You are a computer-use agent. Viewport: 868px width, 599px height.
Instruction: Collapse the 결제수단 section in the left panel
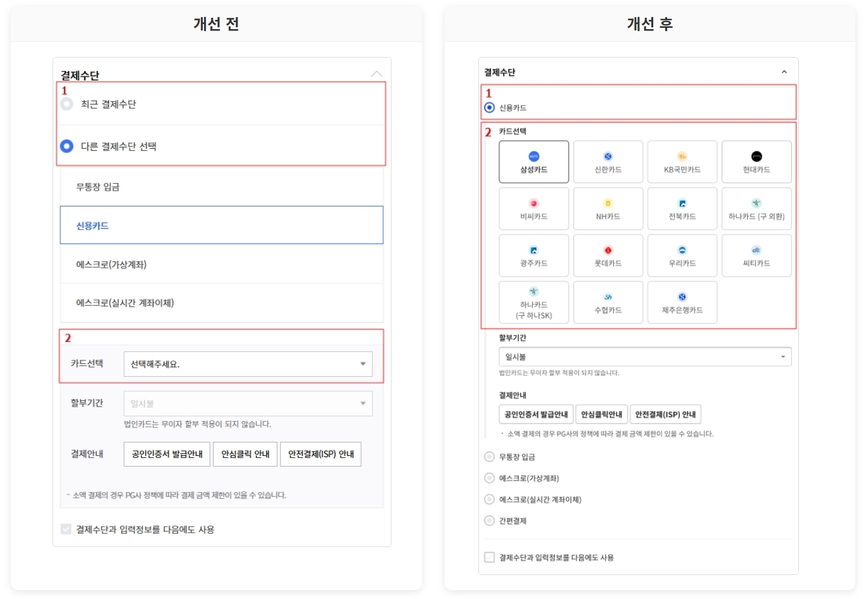pyautogui.click(x=376, y=74)
